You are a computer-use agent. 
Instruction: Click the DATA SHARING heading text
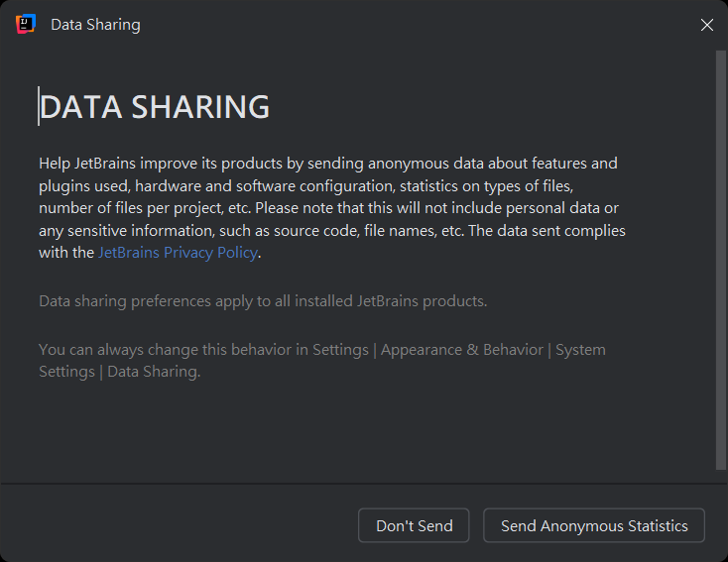154,107
